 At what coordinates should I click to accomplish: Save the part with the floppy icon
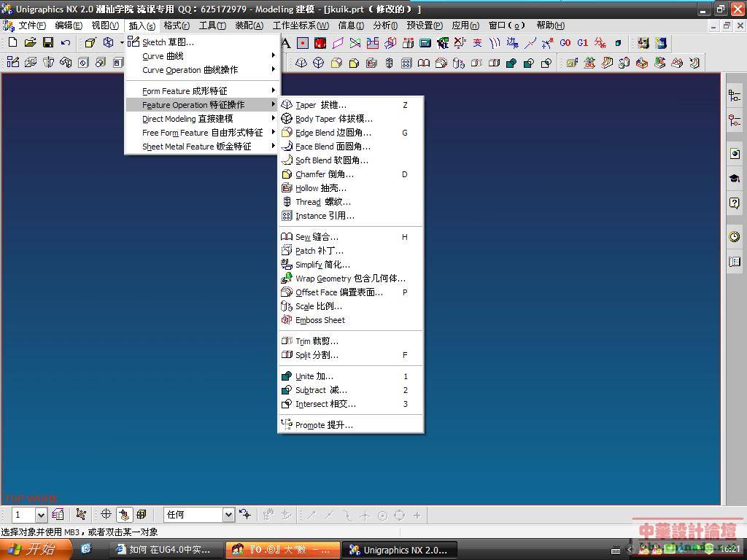click(48, 42)
